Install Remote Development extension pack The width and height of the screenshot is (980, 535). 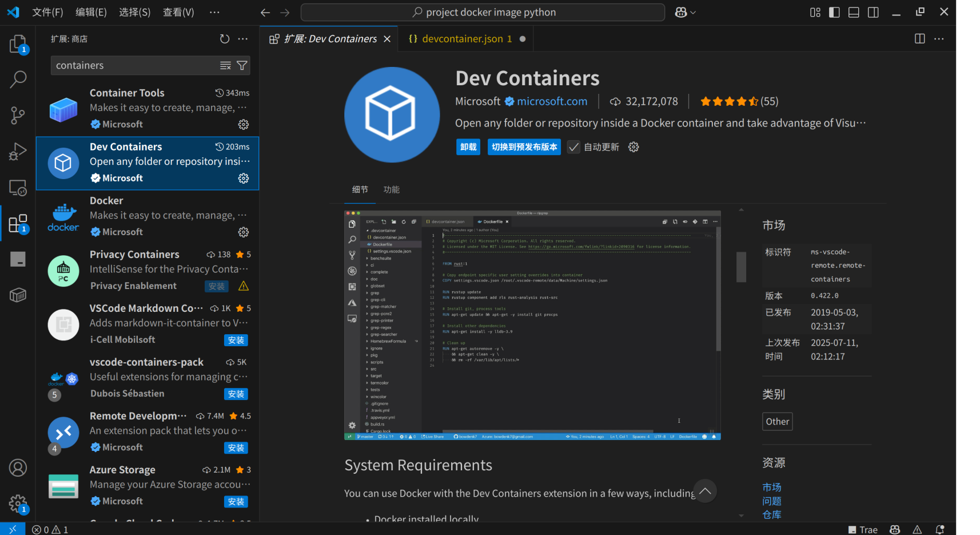[x=236, y=448]
